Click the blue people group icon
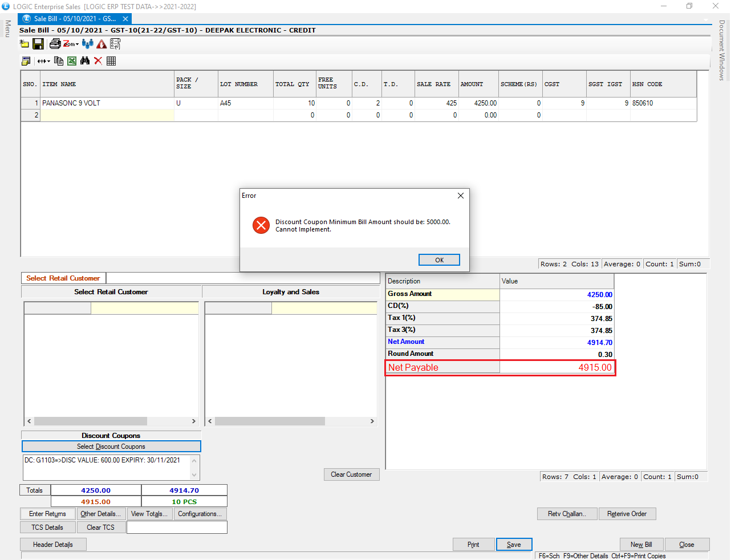 point(87,44)
